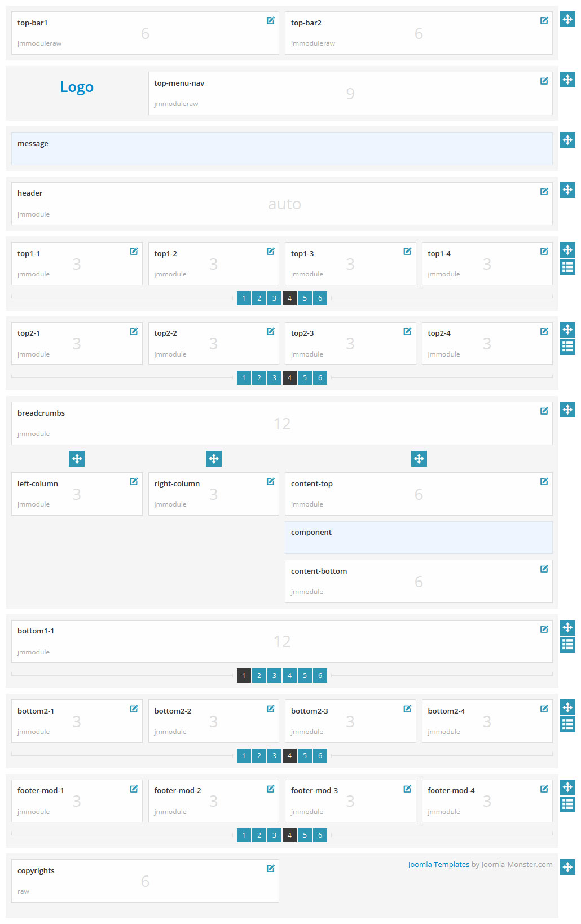Click the move handle for the copyrights row
This screenshot has height=924, width=581.
tap(567, 867)
